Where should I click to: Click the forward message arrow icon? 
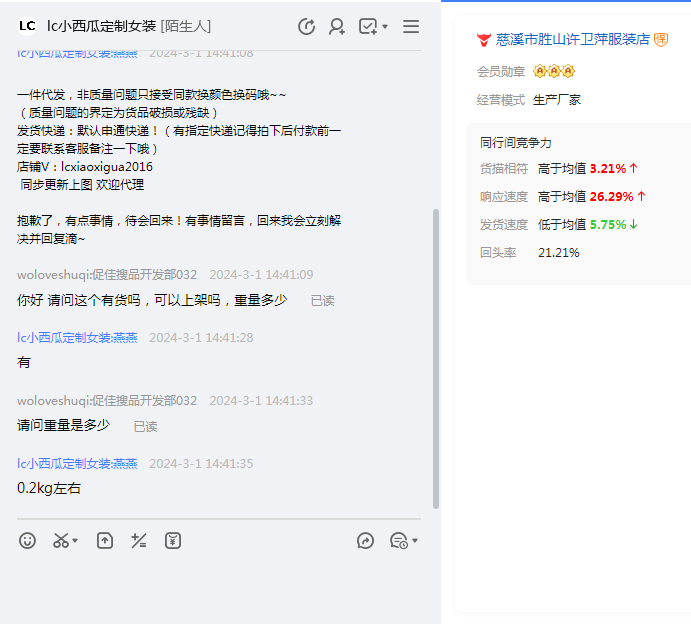click(366, 541)
